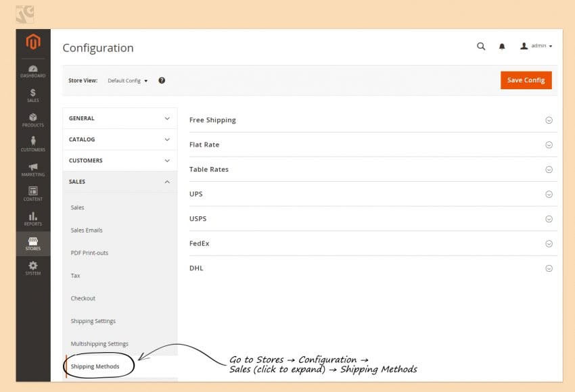The width and height of the screenshot is (575, 392).
Task: Click the USPS heading text
Action: 198,219
